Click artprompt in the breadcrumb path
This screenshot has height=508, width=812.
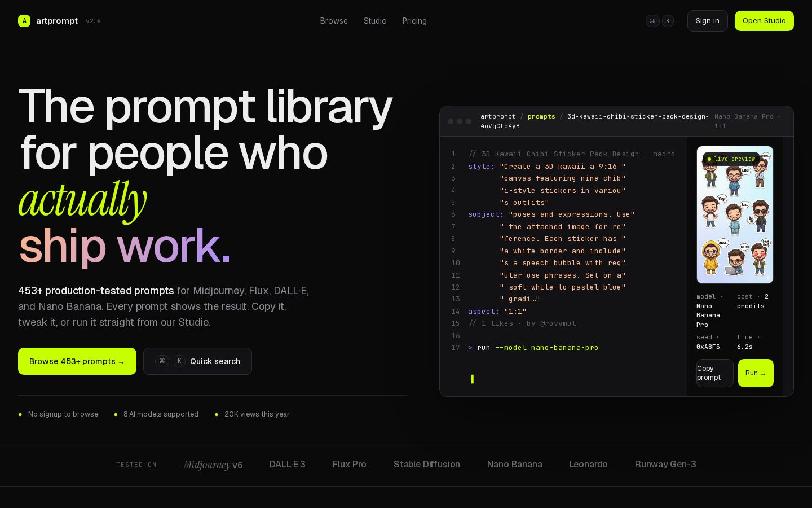498,116
